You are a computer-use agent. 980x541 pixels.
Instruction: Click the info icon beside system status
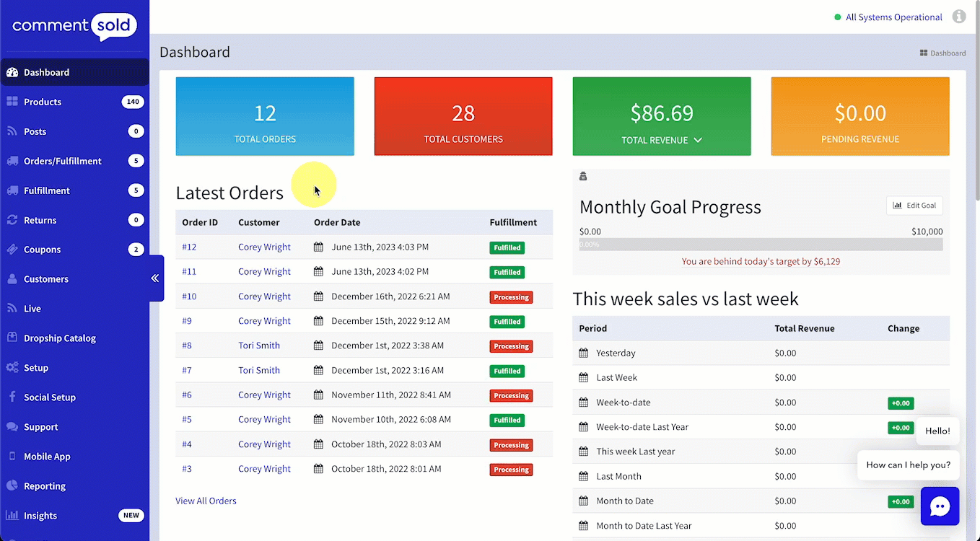click(959, 17)
